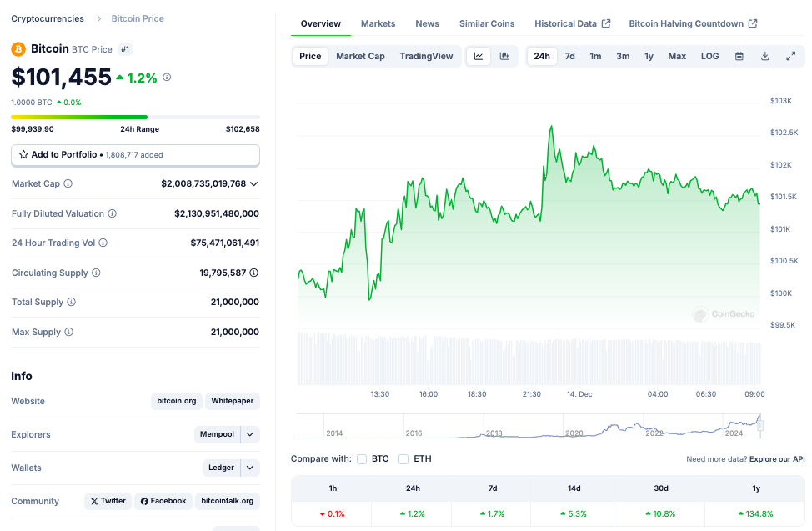Switch to line chart view icon
812x531 pixels.
(479, 56)
